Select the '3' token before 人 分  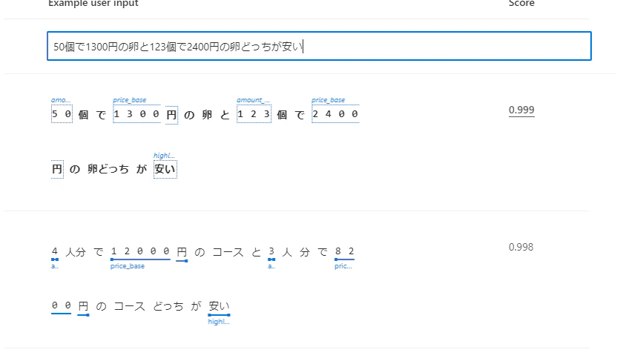271,251
